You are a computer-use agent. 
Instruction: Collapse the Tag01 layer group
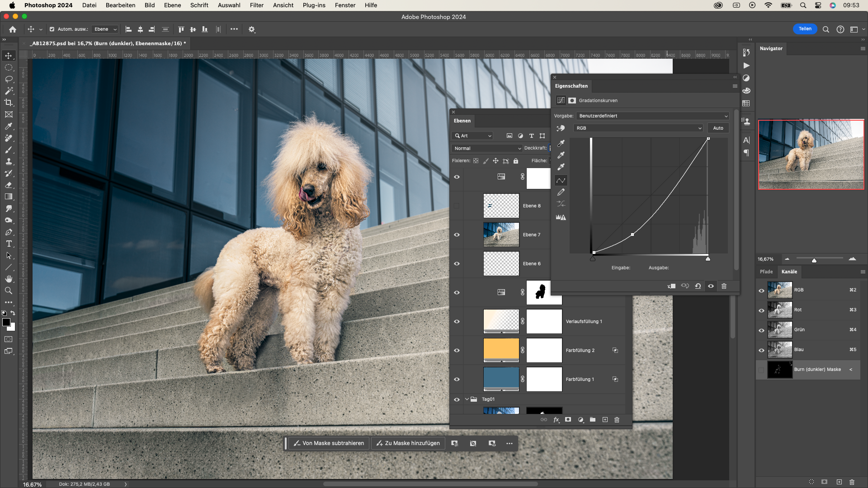click(x=467, y=399)
